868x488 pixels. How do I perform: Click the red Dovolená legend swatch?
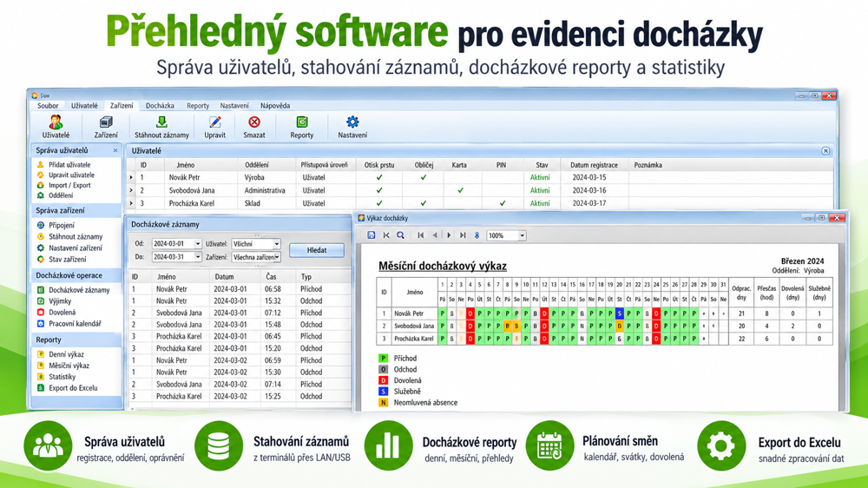point(383,380)
